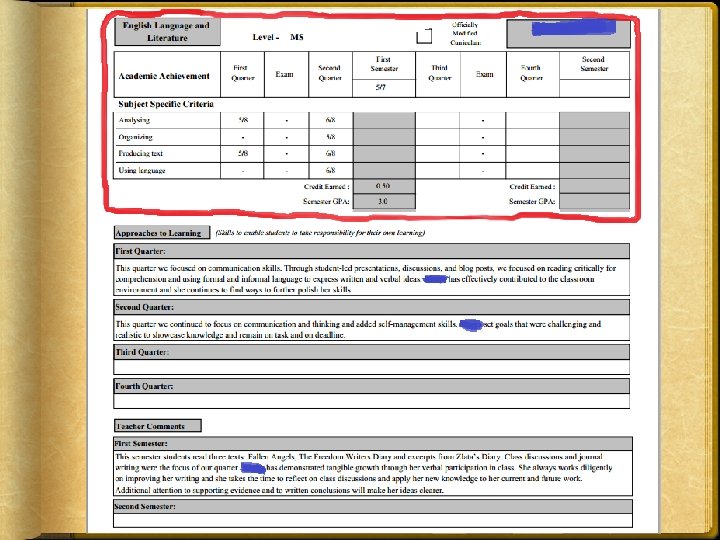Select Producing text first quarter score 5/8
This screenshot has width=720, height=540.
coord(243,153)
